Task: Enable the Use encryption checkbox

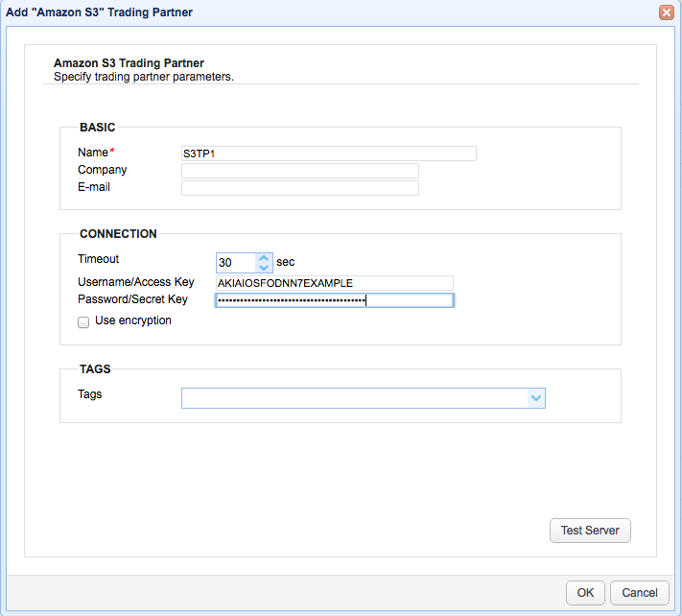Action: coord(83,322)
